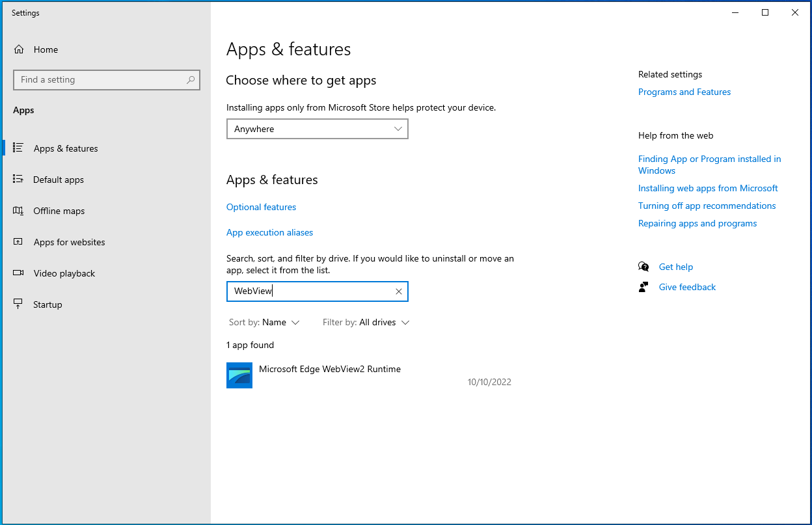This screenshot has height=525, width=812.
Task: Focus the Find a setting search box
Action: point(107,80)
